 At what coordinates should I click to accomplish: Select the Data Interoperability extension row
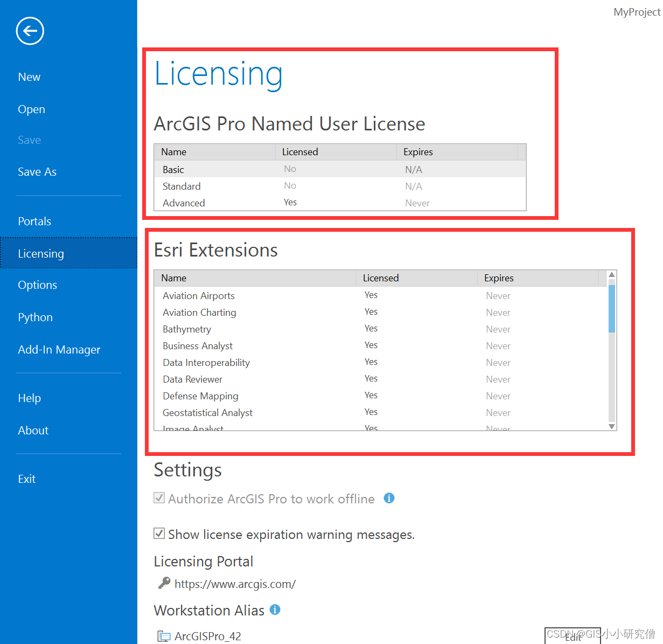(381, 362)
